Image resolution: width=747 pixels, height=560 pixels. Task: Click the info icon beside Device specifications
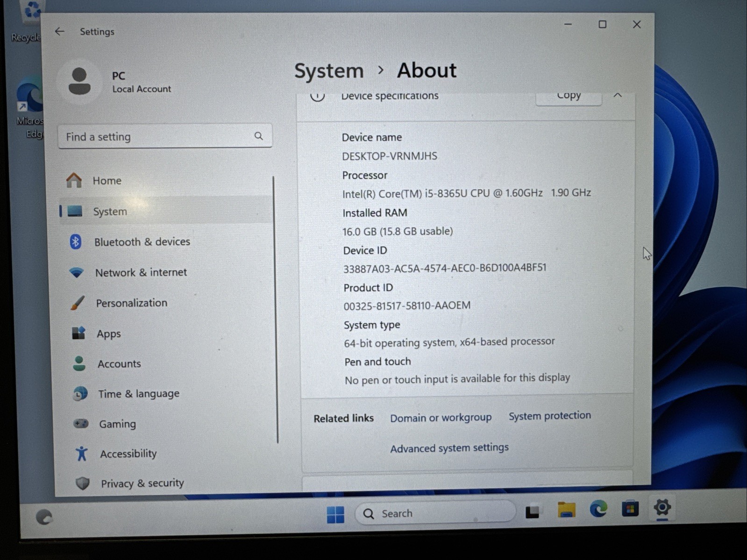coord(317,96)
